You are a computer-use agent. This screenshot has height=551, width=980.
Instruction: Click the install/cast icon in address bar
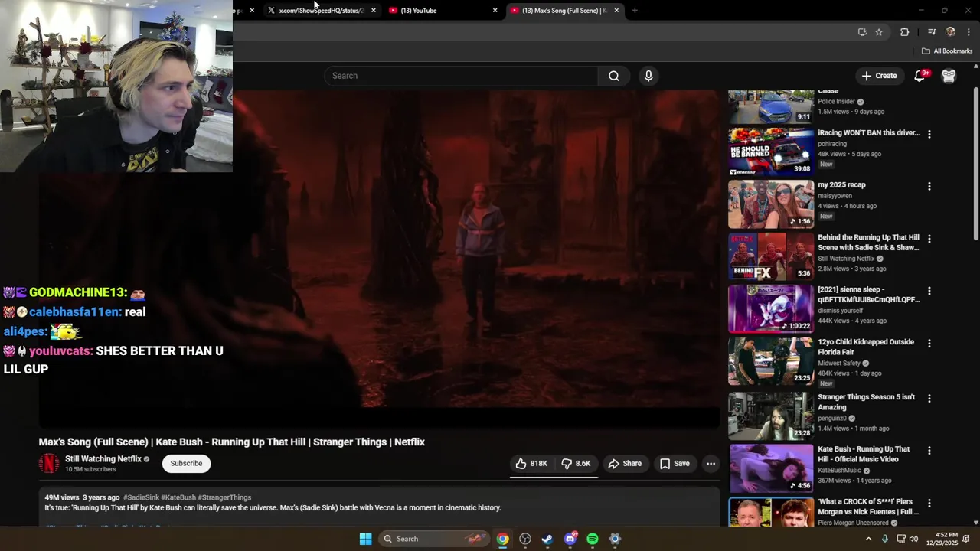click(862, 32)
